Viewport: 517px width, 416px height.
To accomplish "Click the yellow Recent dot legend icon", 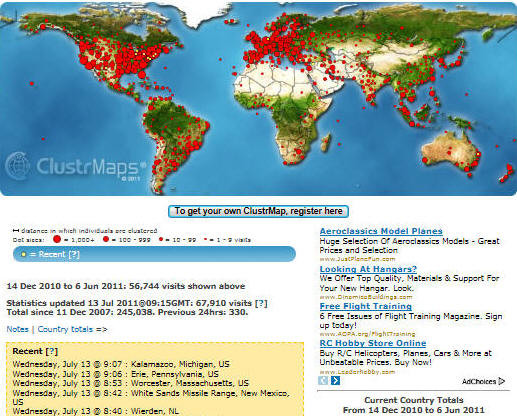I will coord(23,254).
